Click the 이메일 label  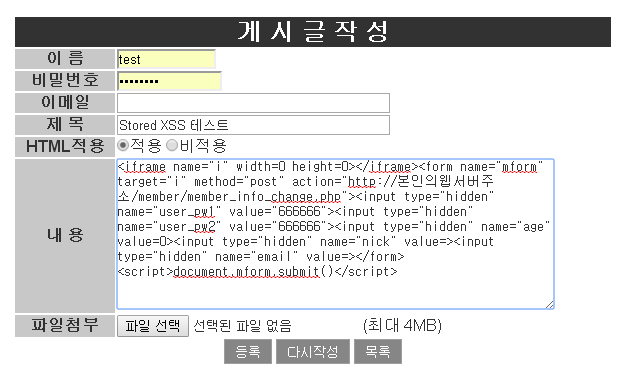pyautogui.click(x=65, y=103)
